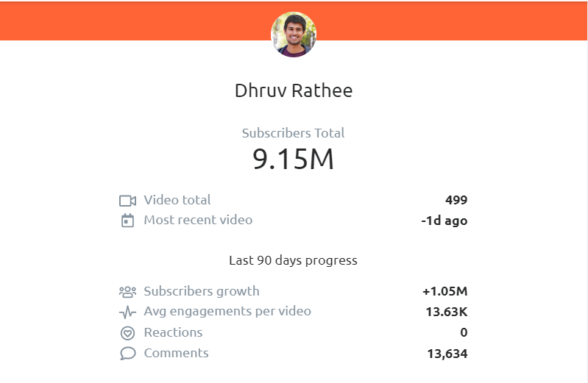This screenshot has height=383, width=588.
Task: Click the Reactions label
Action: [173, 332]
